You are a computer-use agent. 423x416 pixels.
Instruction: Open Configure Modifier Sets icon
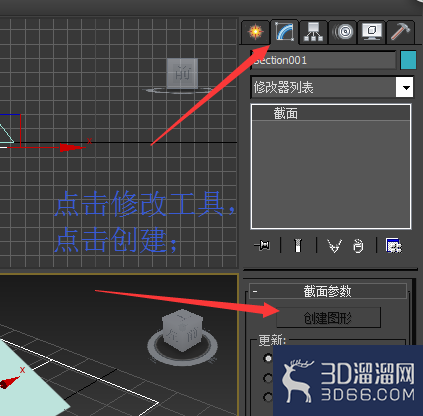394,246
